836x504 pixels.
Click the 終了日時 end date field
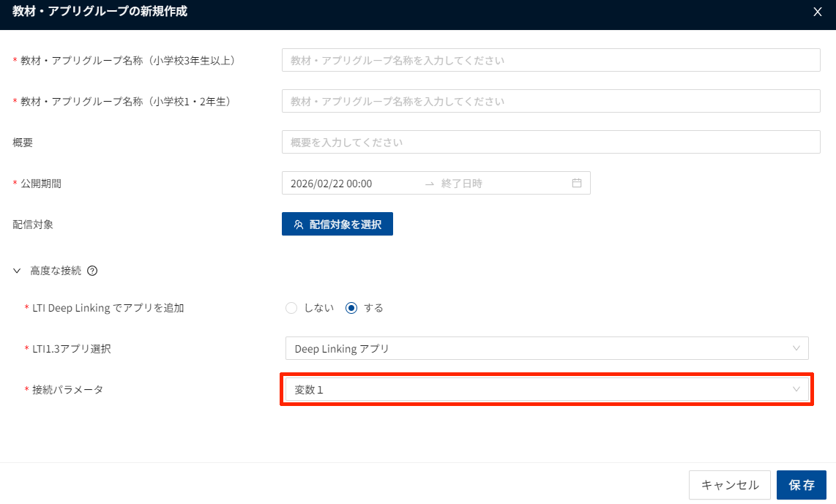coord(498,184)
